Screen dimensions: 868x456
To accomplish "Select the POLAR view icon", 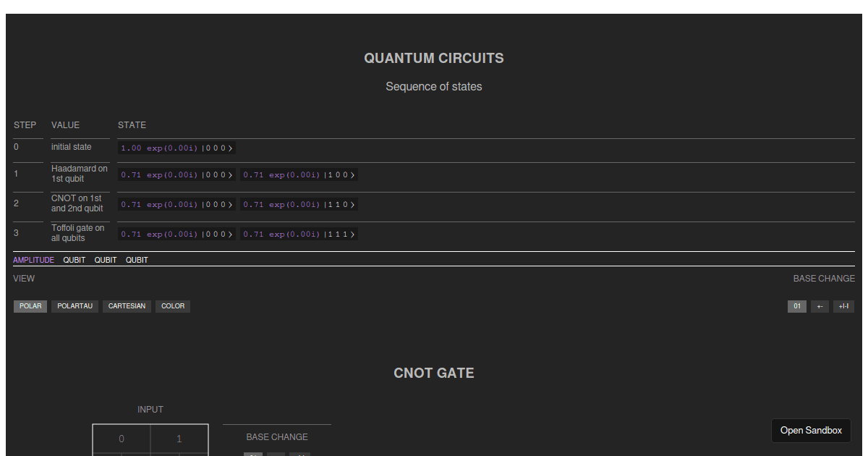I will [30, 306].
